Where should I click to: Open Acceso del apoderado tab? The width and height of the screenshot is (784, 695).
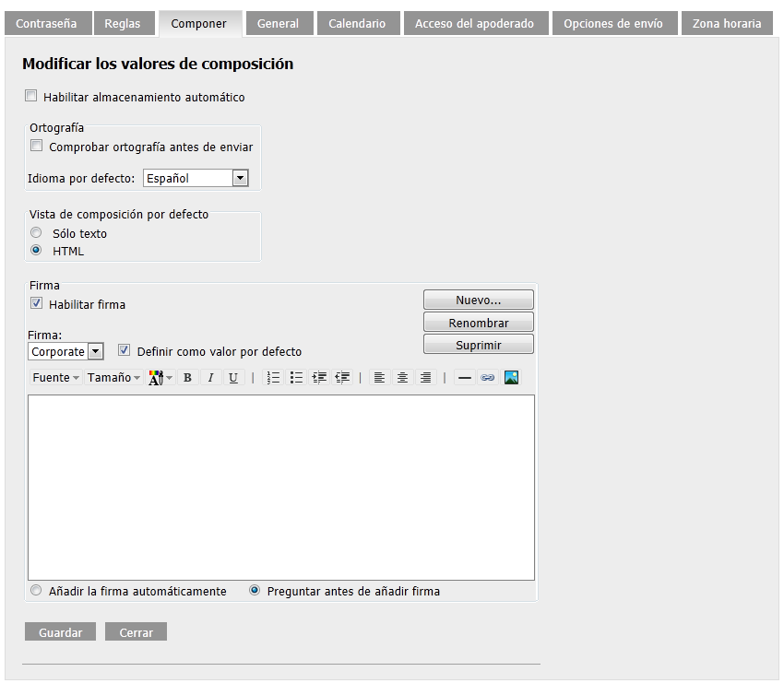(476, 23)
